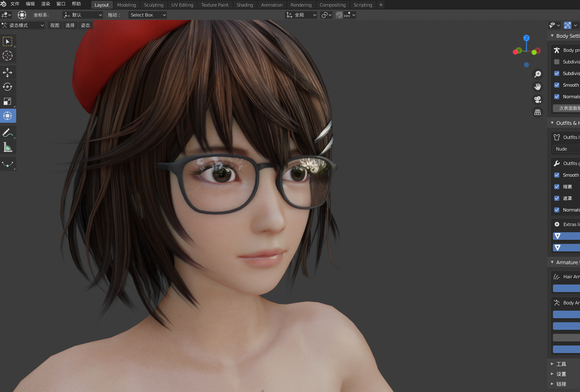Click the Extras list plus icon
Image resolution: width=580 pixels, height=392 pixels.
click(557, 224)
